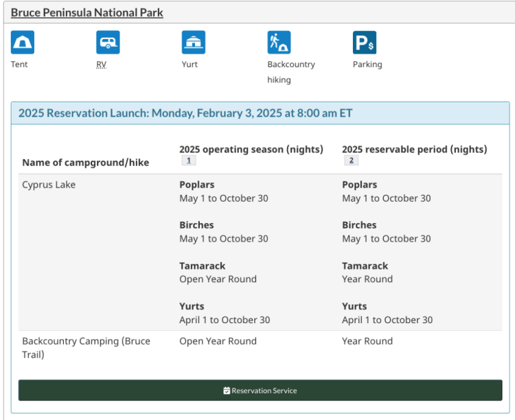Click the RV trailer icon
The image size is (515, 420).
[108, 43]
